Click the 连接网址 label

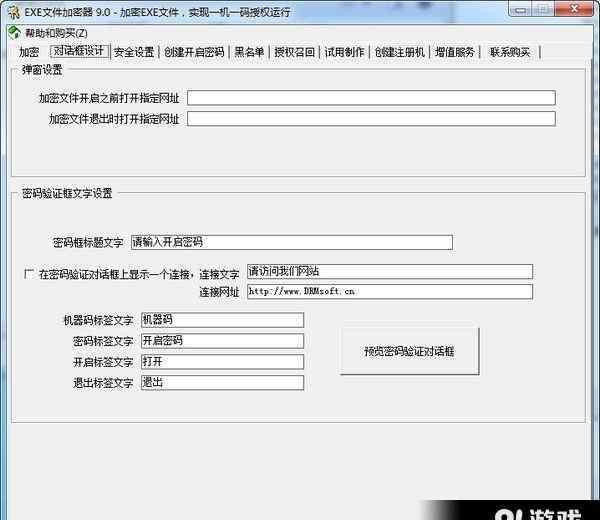point(219,292)
